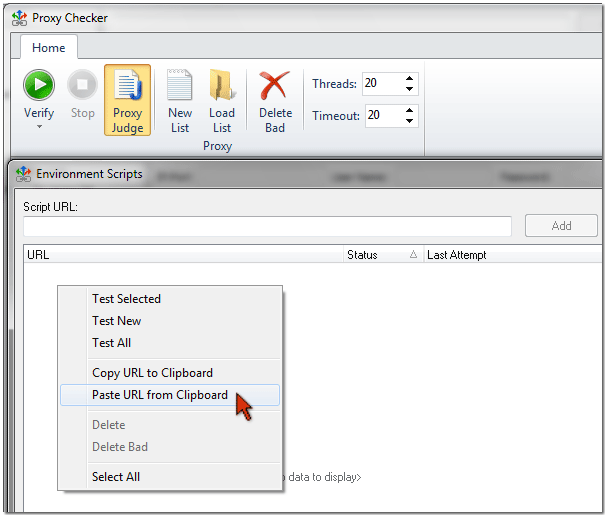Screen dimensions: 607x517
Task: Click the Threads: label
Action: pos(334,84)
